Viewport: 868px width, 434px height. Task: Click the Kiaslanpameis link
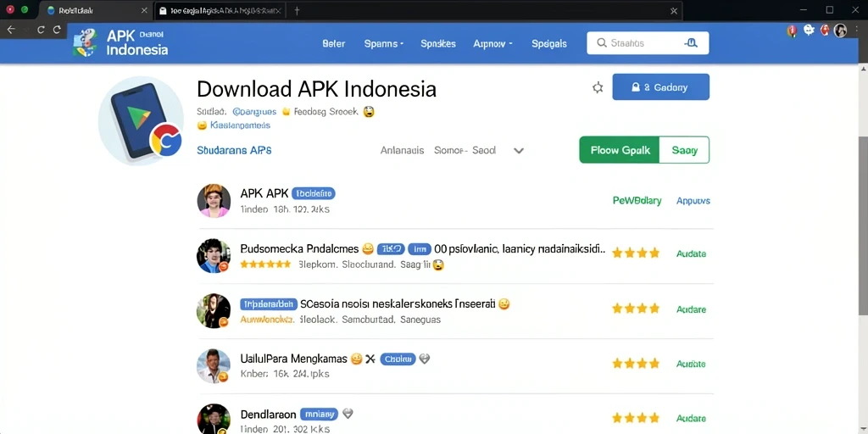[240, 125]
